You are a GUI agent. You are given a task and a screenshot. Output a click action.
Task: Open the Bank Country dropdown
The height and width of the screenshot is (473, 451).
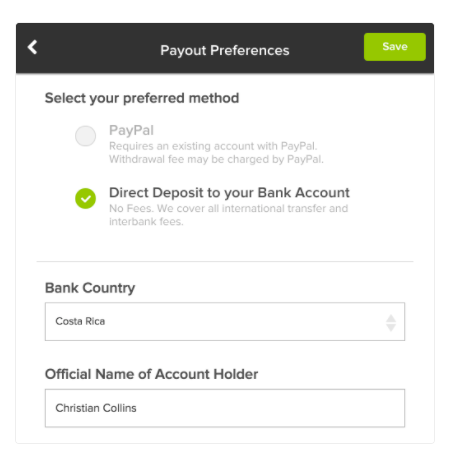[225, 321]
